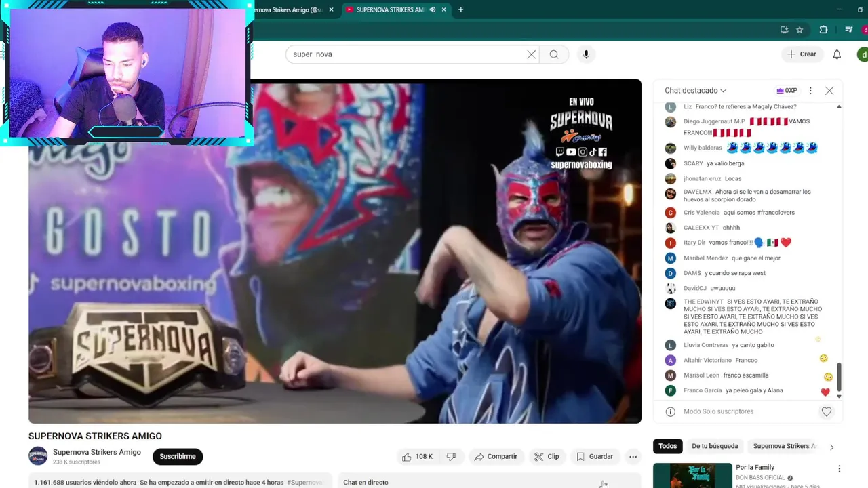
Task: Open the media control icon in browser toolbar
Action: pyautogui.click(x=848, y=30)
